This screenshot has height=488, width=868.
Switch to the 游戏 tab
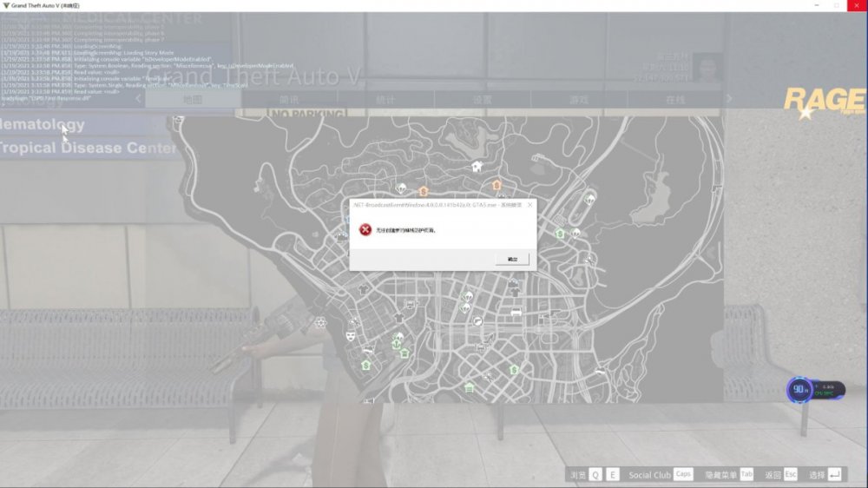click(x=578, y=99)
